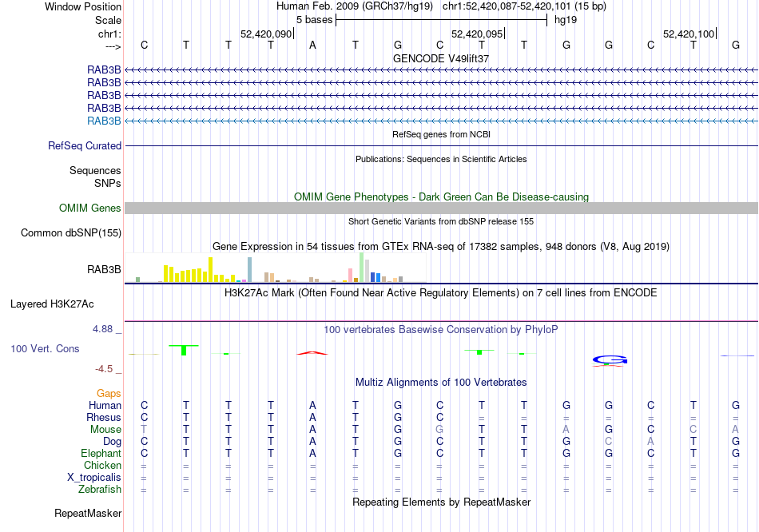
Task: Open the RefSeq Curated track label
Action: [x=85, y=145]
